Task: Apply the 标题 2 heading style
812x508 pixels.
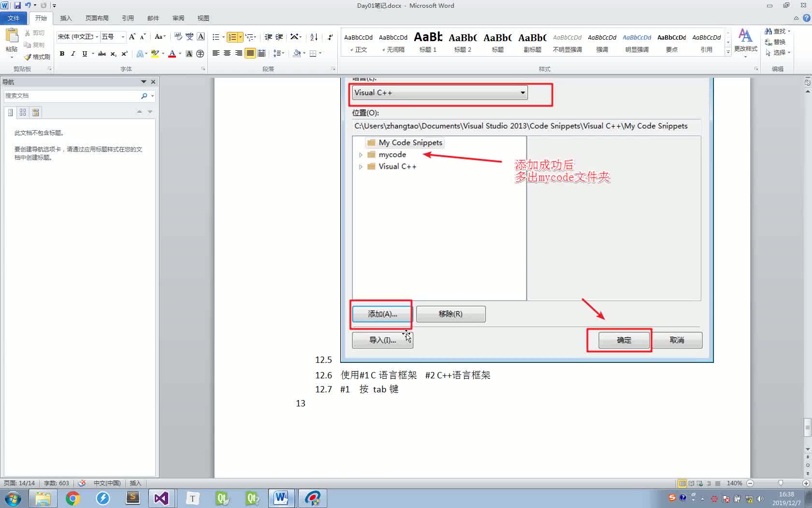Action: (463, 42)
